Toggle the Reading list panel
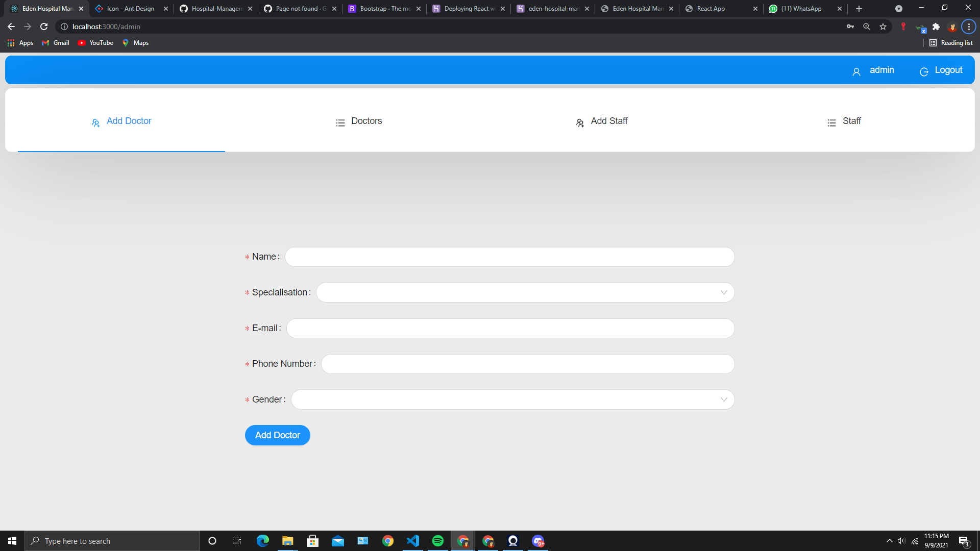This screenshot has width=980, height=551. click(950, 43)
